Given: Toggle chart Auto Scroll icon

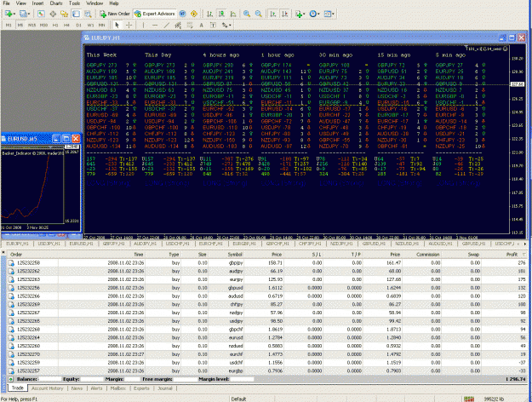Looking at the screenshot, I should pos(272,14).
